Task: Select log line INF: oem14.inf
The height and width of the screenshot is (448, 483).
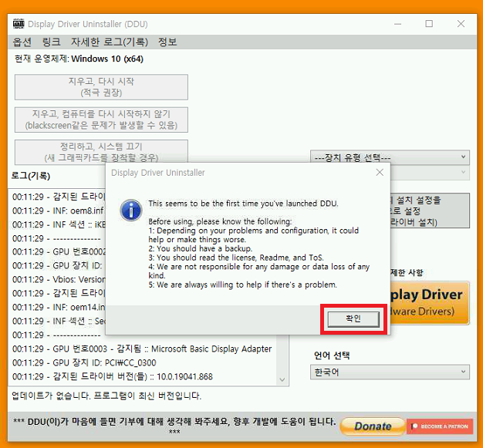Action: point(59,308)
